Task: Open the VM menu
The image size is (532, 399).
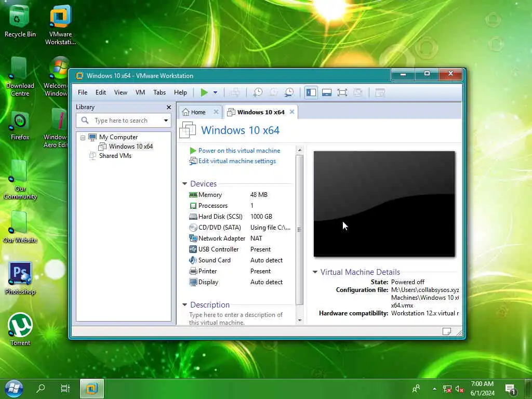Action: (x=140, y=92)
